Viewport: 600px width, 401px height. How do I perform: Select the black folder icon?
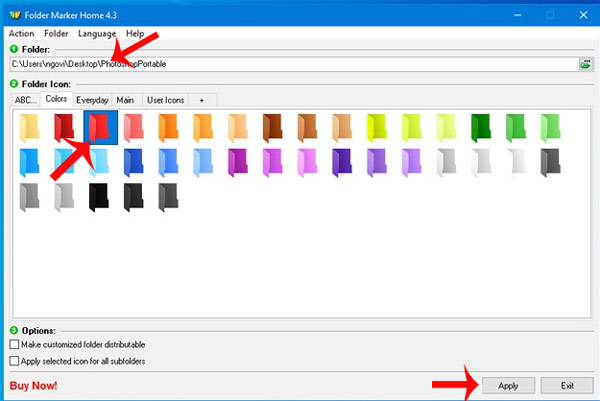[99, 197]
